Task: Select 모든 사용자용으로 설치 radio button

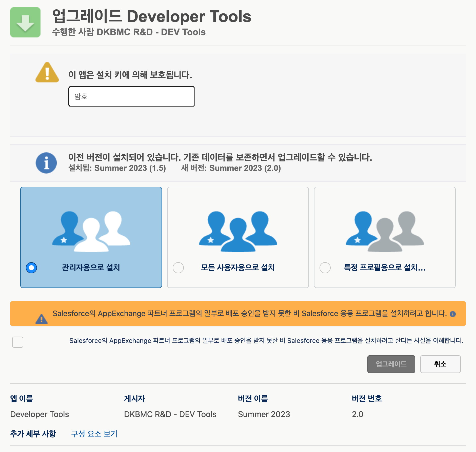Action: (178, 268)
